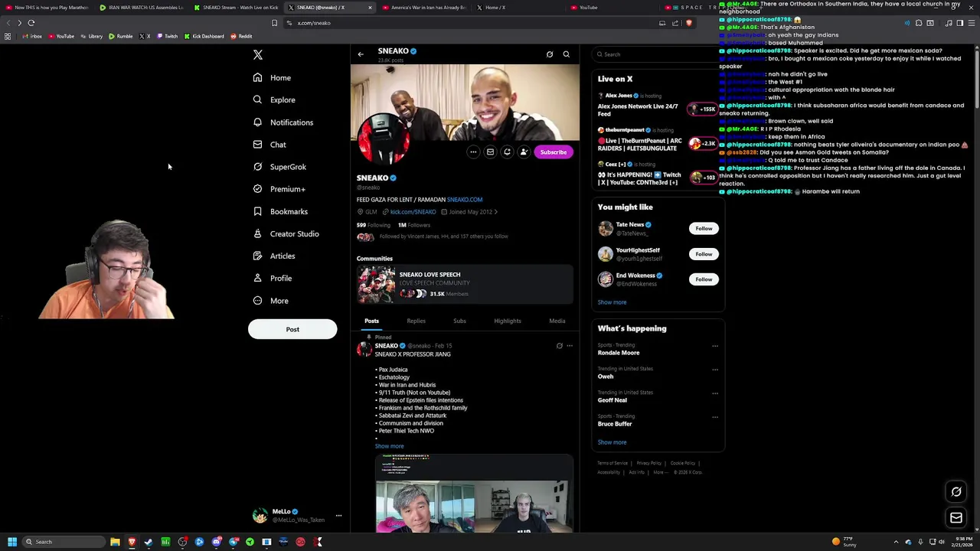
Task: Open the floating messages envelope button
Action: pyautogui.click(x=956, y=518)
